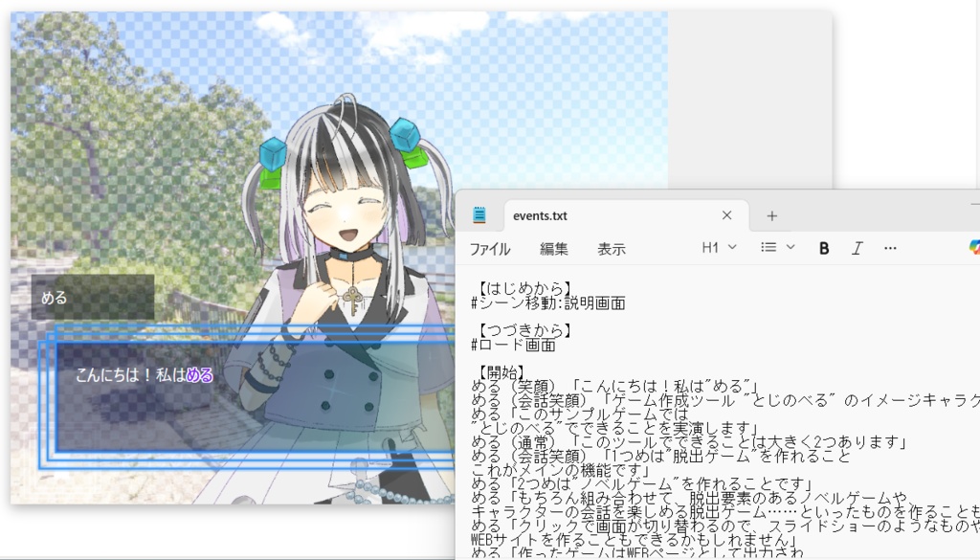Open the 編集 menu
Screen dimensions: 980x560
[x=554, y=248]
